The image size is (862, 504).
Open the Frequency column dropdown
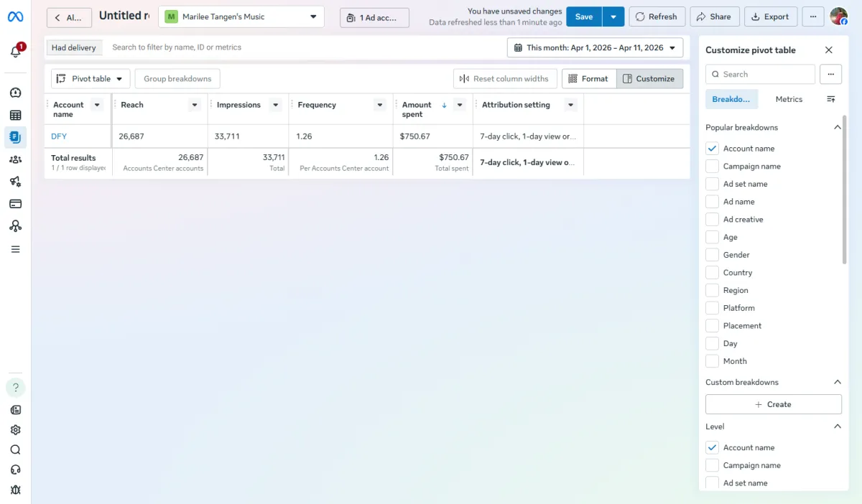click(x=380, y=105)
